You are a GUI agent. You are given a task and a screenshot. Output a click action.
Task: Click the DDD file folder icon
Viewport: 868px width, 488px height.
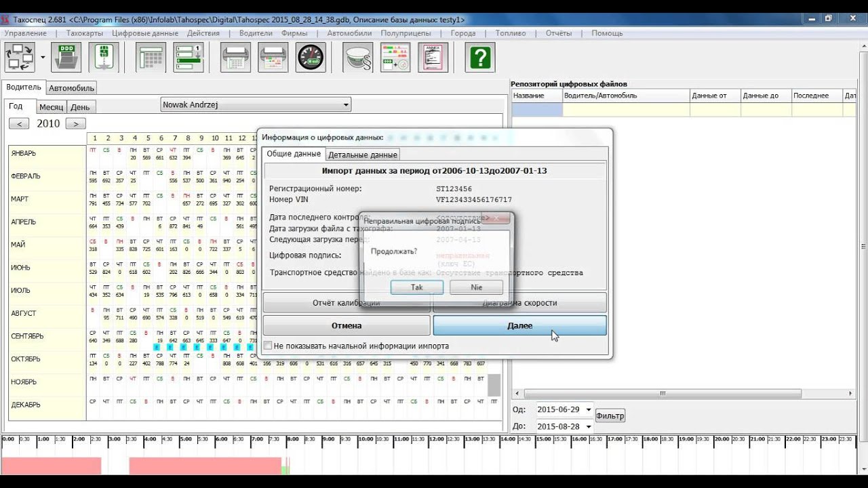click(66, 57)
